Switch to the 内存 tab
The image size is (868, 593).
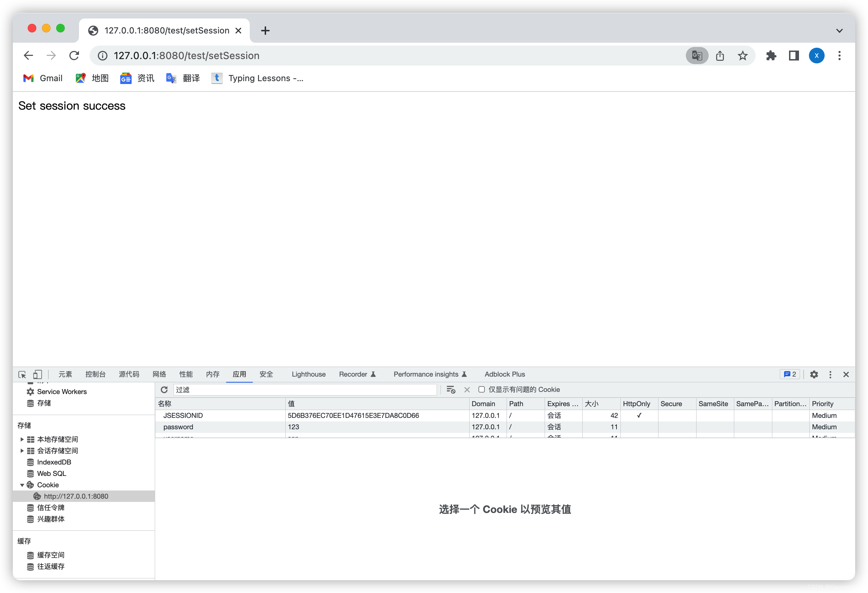(x=212, y=374)
